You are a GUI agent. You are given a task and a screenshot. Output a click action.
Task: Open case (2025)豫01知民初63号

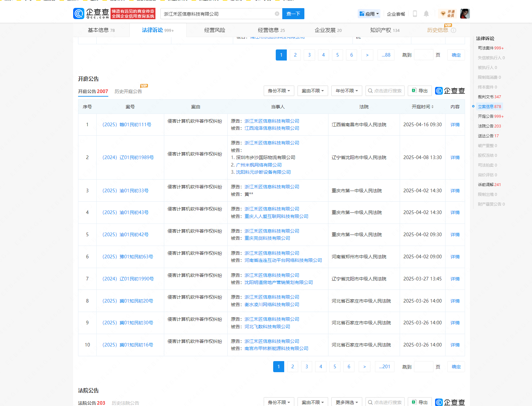click(x=128, y=257)
